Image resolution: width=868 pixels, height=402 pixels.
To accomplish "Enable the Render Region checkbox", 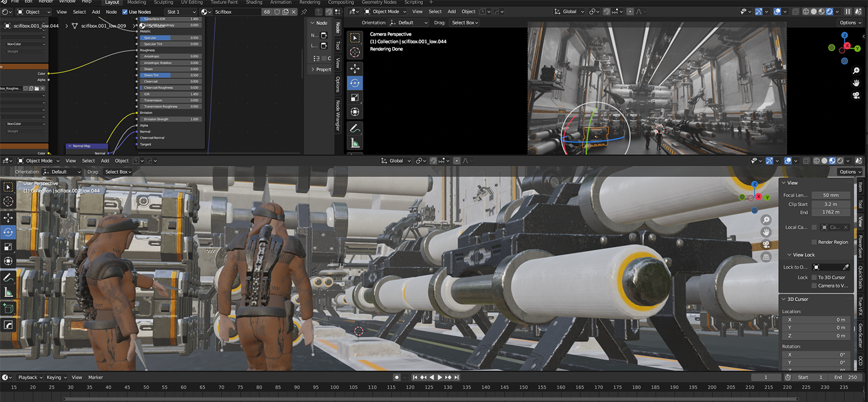I will pos(815,242).
